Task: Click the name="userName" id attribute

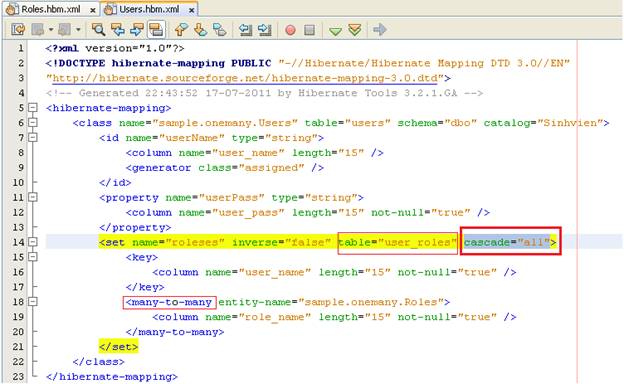Action: click(175, 138)
